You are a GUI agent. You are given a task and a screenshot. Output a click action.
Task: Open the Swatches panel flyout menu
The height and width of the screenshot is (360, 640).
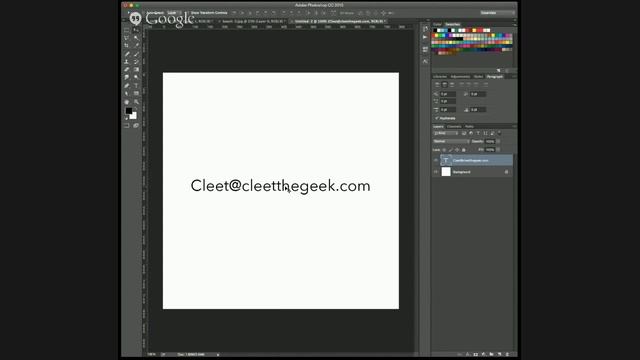click(514, 24)
